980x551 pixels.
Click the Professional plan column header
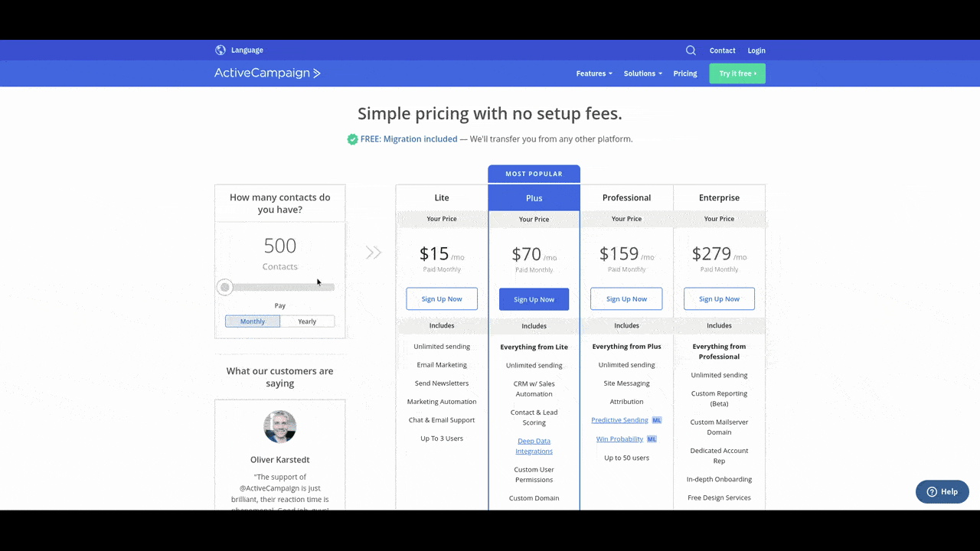pos(626,197)
